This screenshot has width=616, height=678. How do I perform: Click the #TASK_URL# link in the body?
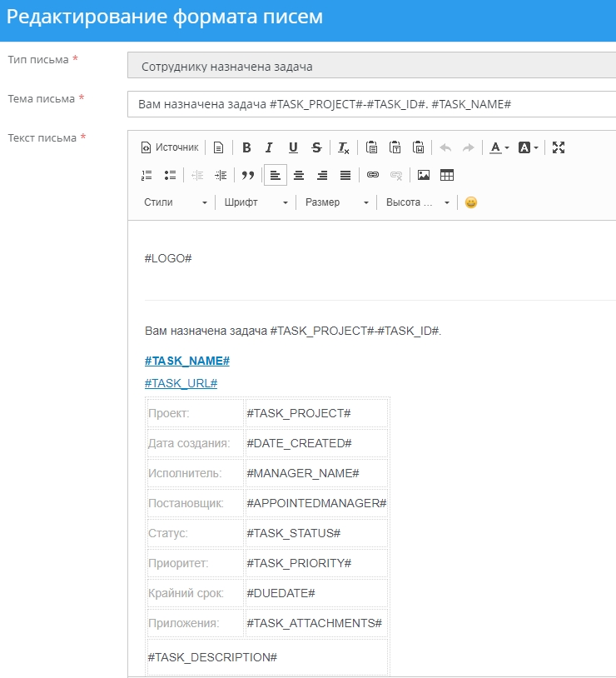point(181,383)
